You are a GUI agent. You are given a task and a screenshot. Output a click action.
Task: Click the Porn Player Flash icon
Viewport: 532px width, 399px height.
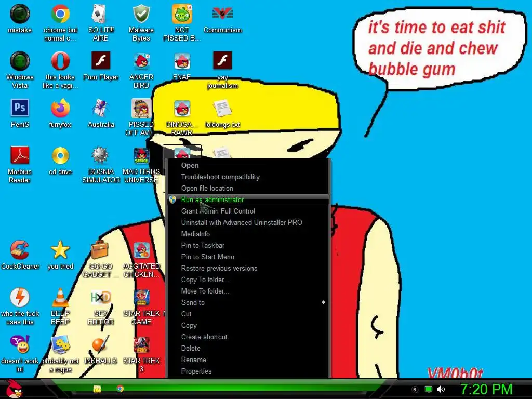pyautogui.click(x=101, y=61)
